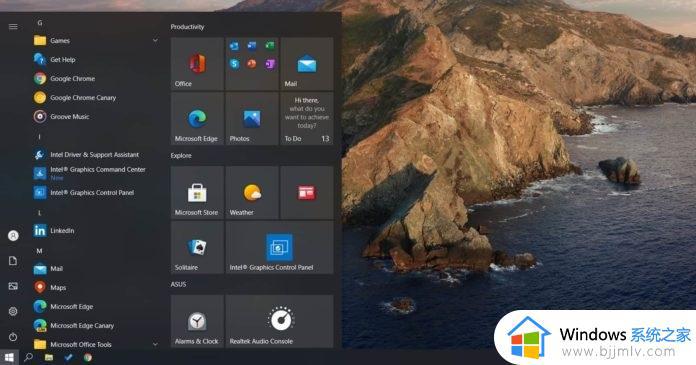Click the Windows Start button on the taskbar
The height and width of the screenshot is (365, 696).
click(9, 357)
